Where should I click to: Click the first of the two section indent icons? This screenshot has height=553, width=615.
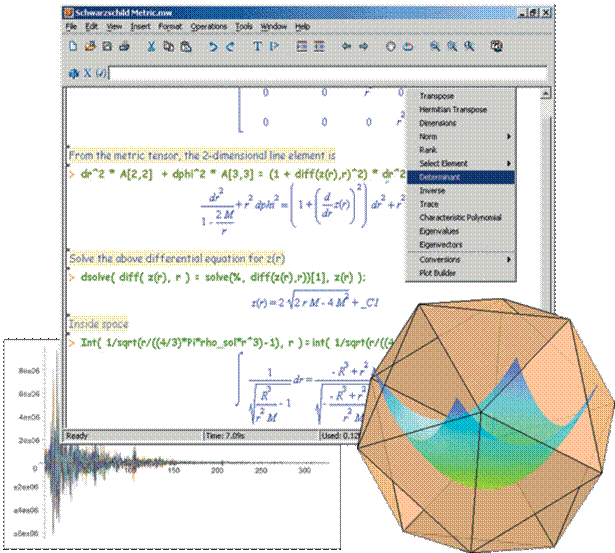click(302, 46)
